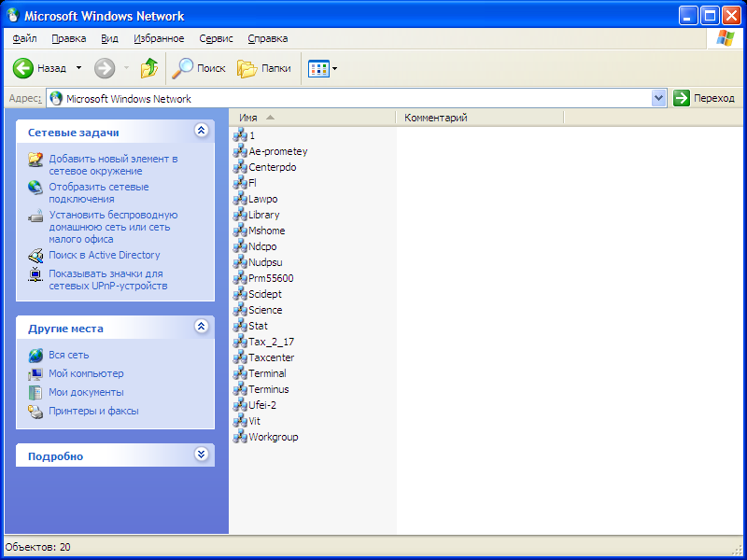747x560 pixels.
Task: Open the Сервис menu
Action: [216, 38]
